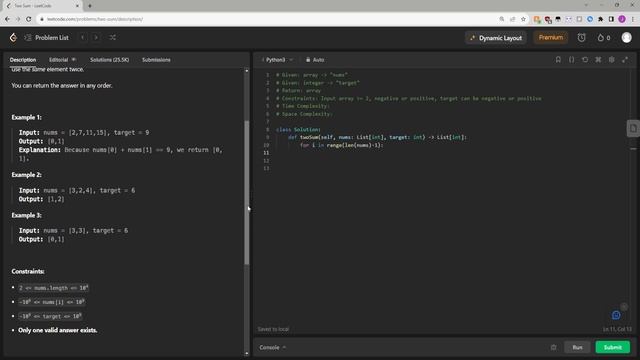Open the browser zoom magnifier icon
This screenshot has width=640, height=360.
tap(502, 19)
